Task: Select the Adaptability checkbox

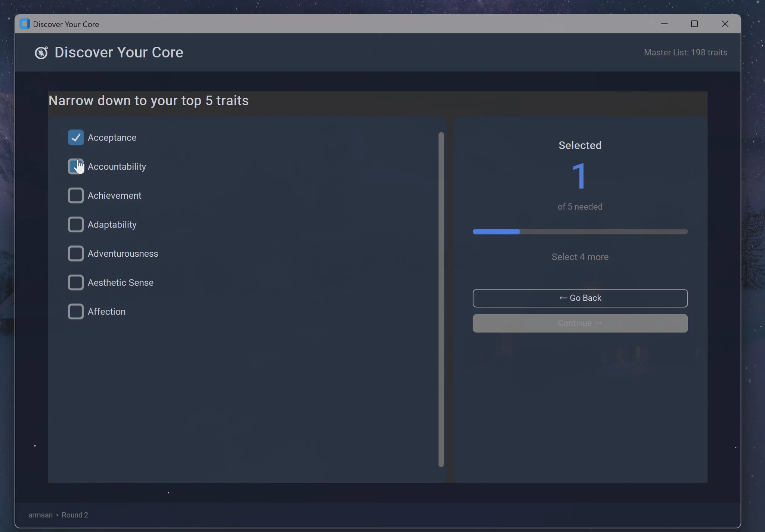Action: tap(75, 225)
